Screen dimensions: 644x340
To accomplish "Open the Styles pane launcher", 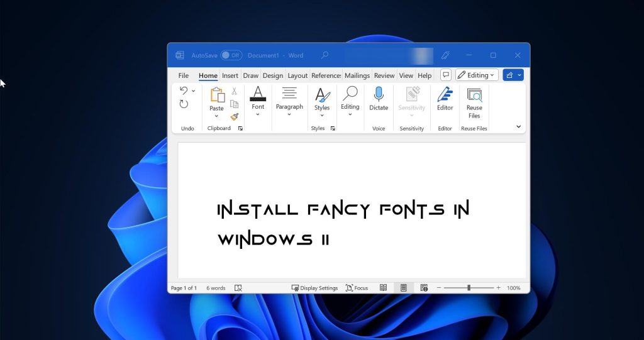I will click(x=333, y=129).
